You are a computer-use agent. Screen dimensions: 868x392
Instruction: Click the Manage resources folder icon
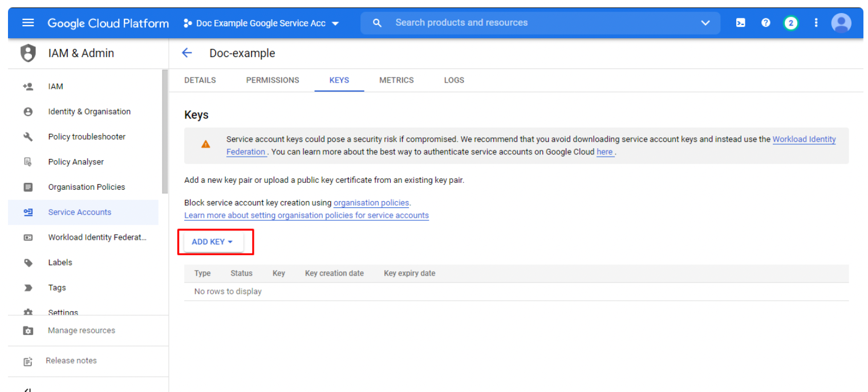pos(28,330)
